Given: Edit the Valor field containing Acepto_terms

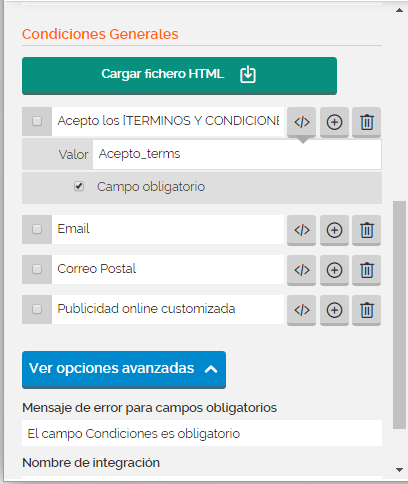Looking at the screenshot, I should [237, 154].
